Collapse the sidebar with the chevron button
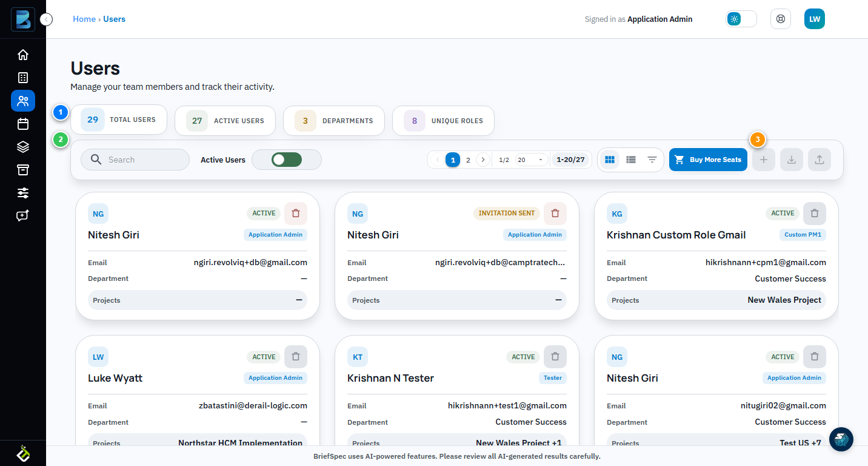 click(47, 19)
